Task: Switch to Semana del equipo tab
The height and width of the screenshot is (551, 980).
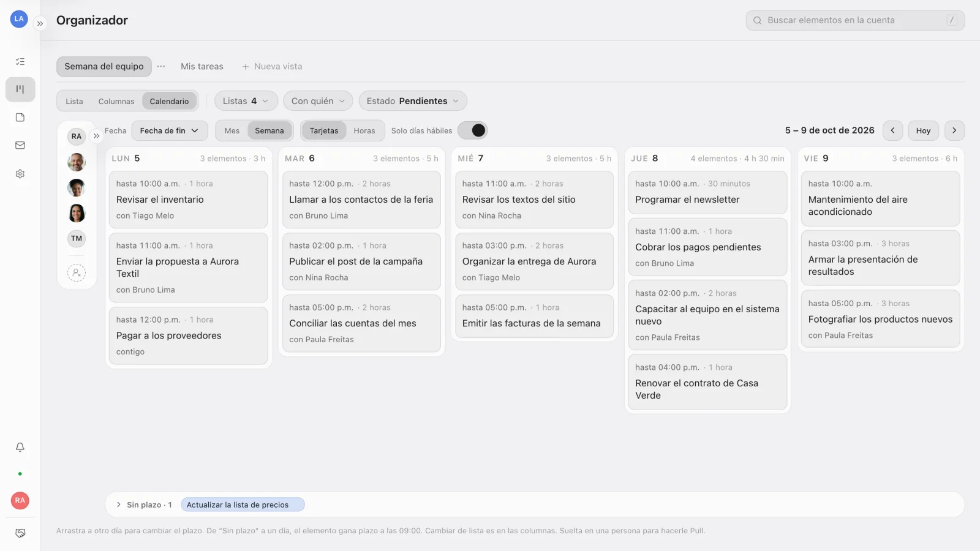Action: pyautogui.click(x=104, y=66)
